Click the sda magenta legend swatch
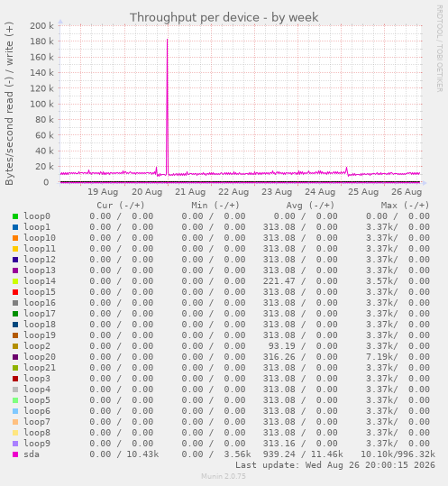 click(15, 454)
